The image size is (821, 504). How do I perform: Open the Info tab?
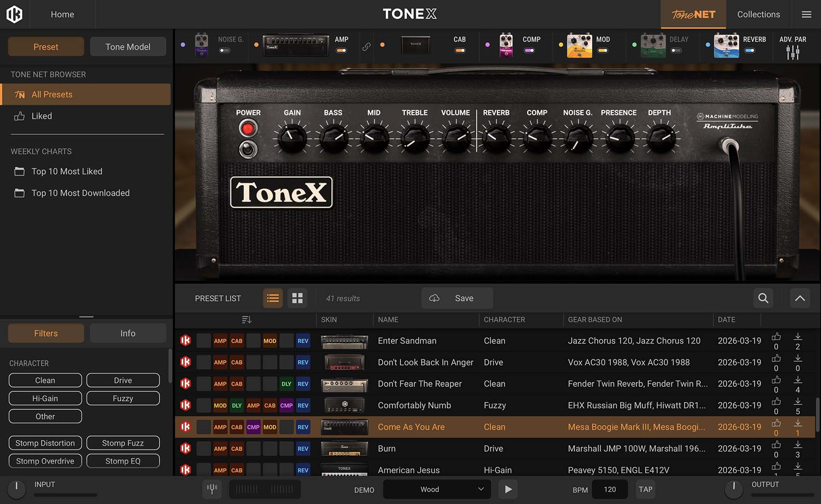click(x=128, y=333)
